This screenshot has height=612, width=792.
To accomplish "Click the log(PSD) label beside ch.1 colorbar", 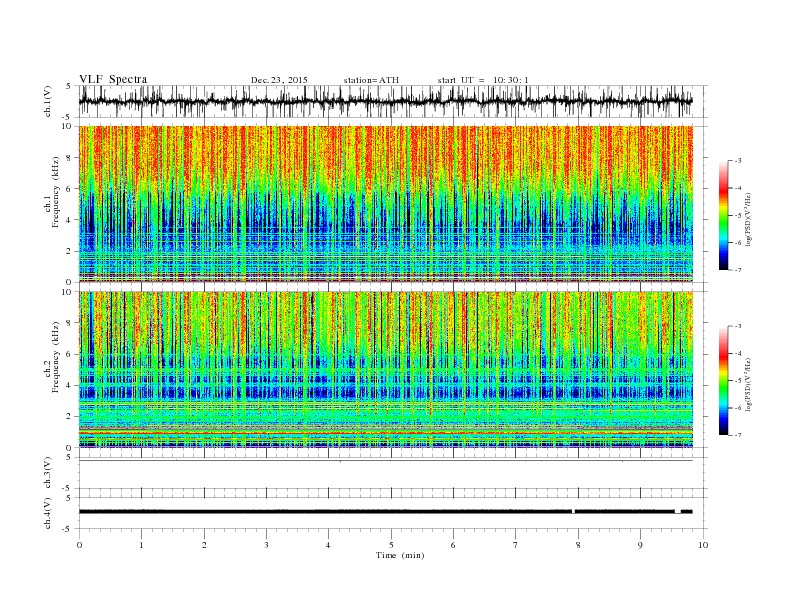I will (748, 219).
